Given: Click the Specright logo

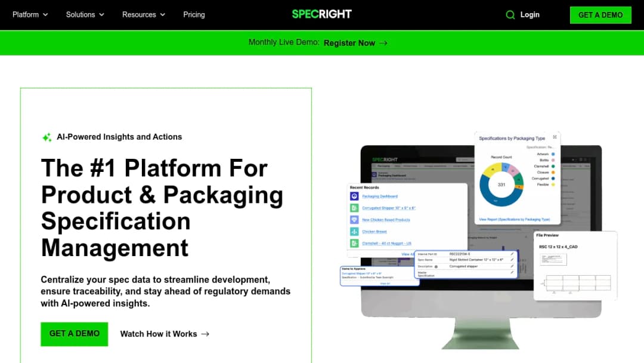Looking at the screenshot, I should pos(321,14).
